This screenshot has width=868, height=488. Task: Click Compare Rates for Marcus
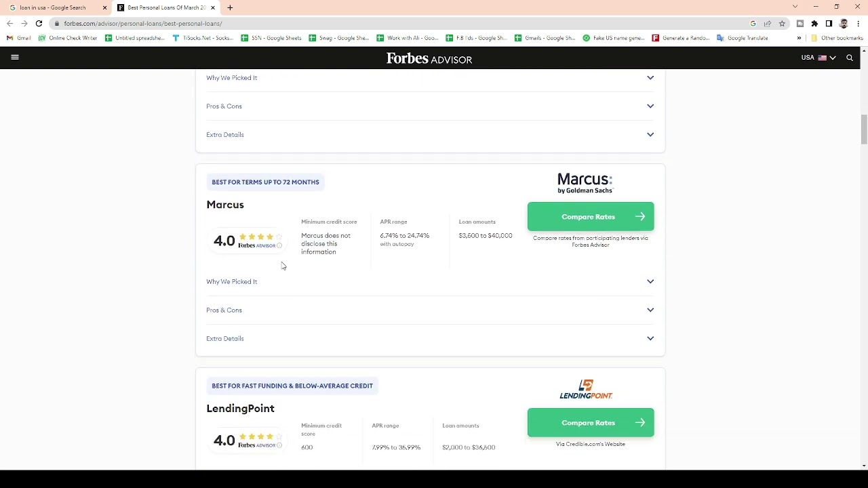coord(591,217)
